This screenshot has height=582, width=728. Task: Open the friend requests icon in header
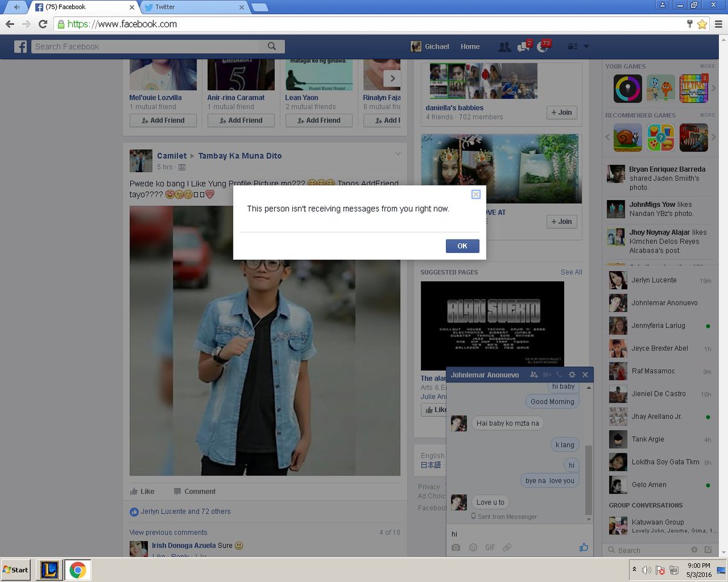click(504, 47)
